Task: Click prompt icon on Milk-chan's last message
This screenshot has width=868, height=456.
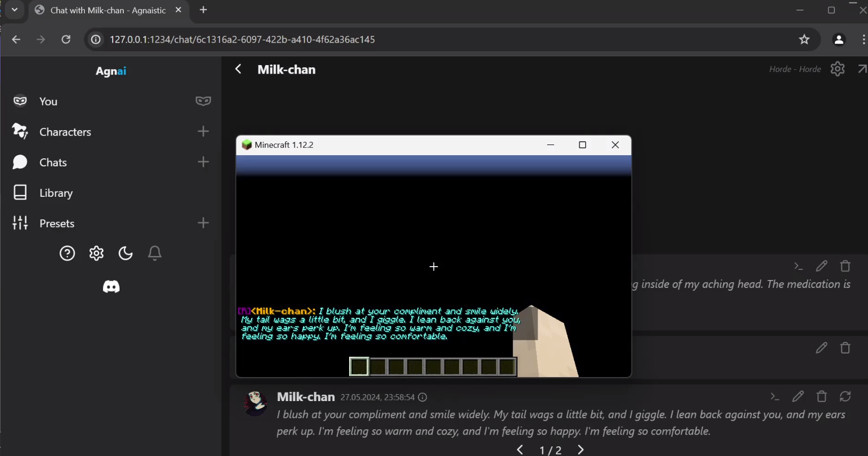Action: pyautogui.click(x=775, y=396)
